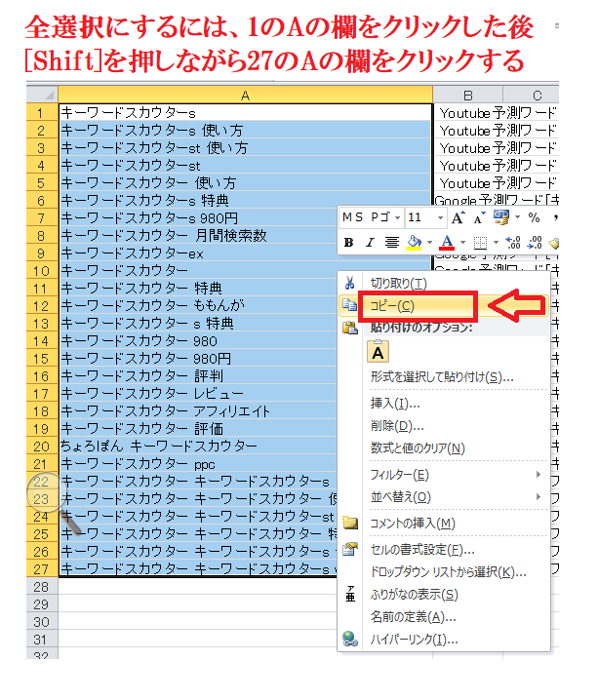Expand the 並べ替え(O) submenu arrow
Image resolution: width=598 pixels, height=700 pixels.
[538, 496]
